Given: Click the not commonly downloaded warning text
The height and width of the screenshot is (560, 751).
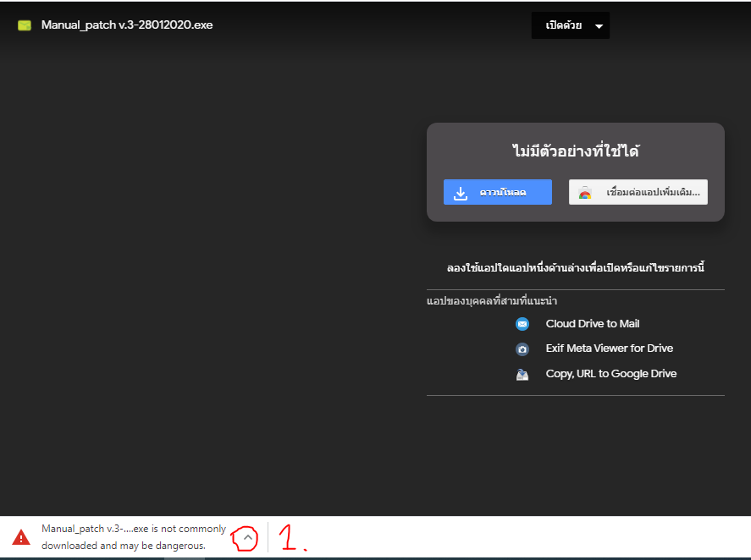Looking at the screenshot, I should point(134,537).
